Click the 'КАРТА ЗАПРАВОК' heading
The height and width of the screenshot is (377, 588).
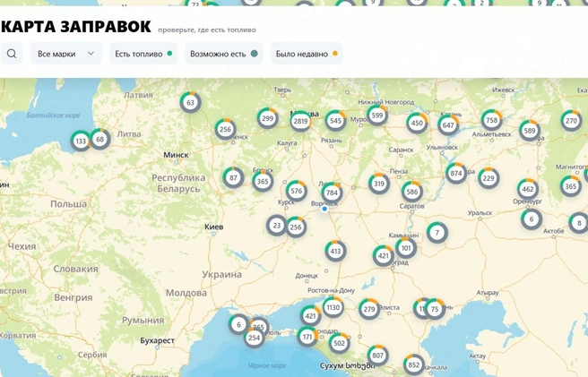(x=76, y=27)
